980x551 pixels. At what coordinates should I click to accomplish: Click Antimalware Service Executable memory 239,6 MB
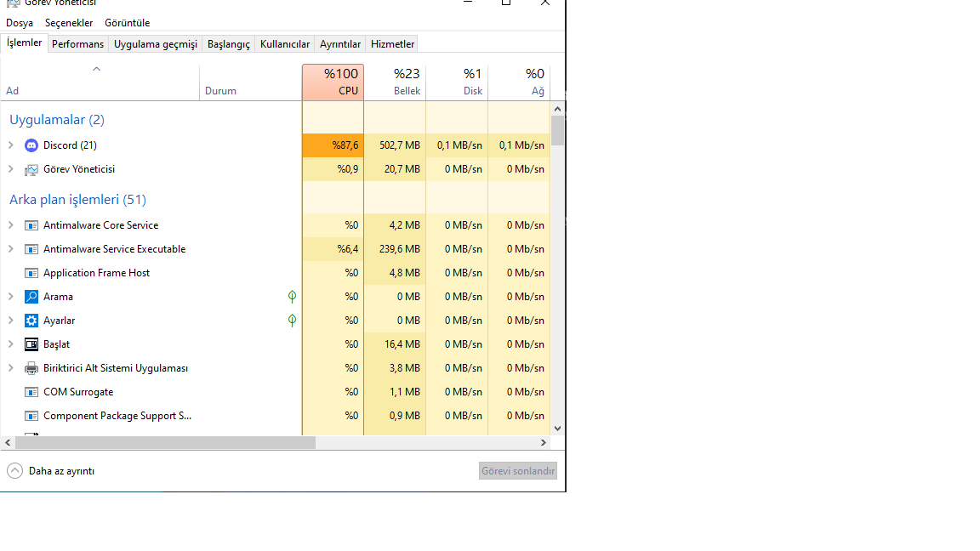399,249
